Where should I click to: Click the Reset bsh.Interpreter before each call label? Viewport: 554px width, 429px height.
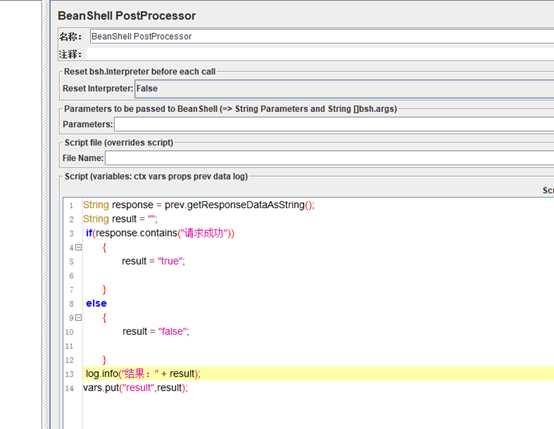click(140, 71)
